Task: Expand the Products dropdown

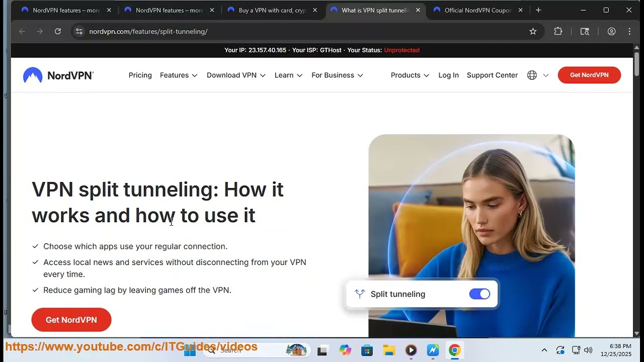Action: (x=410, y=75)
